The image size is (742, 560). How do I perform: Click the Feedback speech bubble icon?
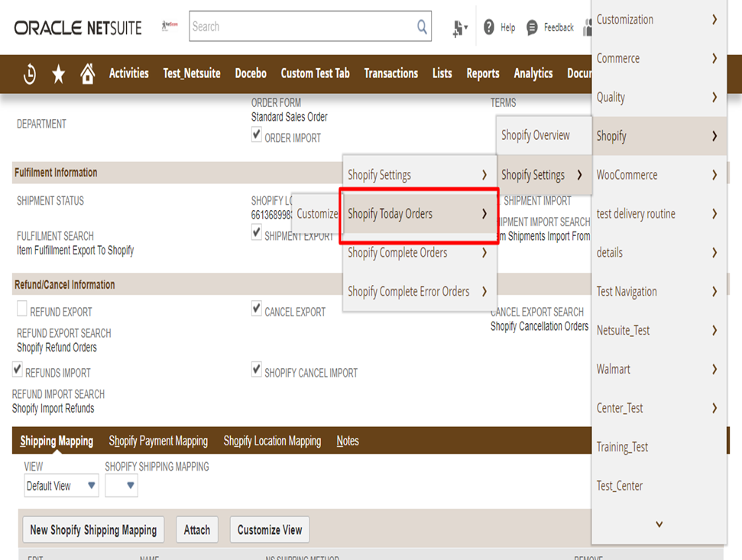(x=532, y=28)
